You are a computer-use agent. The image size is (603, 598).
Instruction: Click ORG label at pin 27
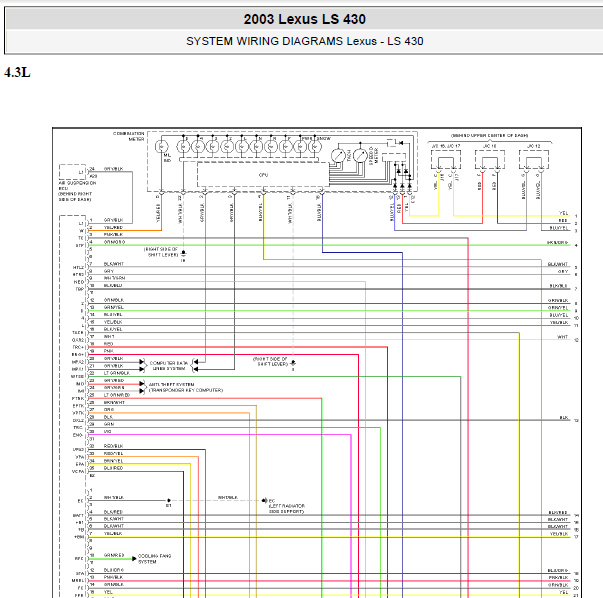point(108,410)
